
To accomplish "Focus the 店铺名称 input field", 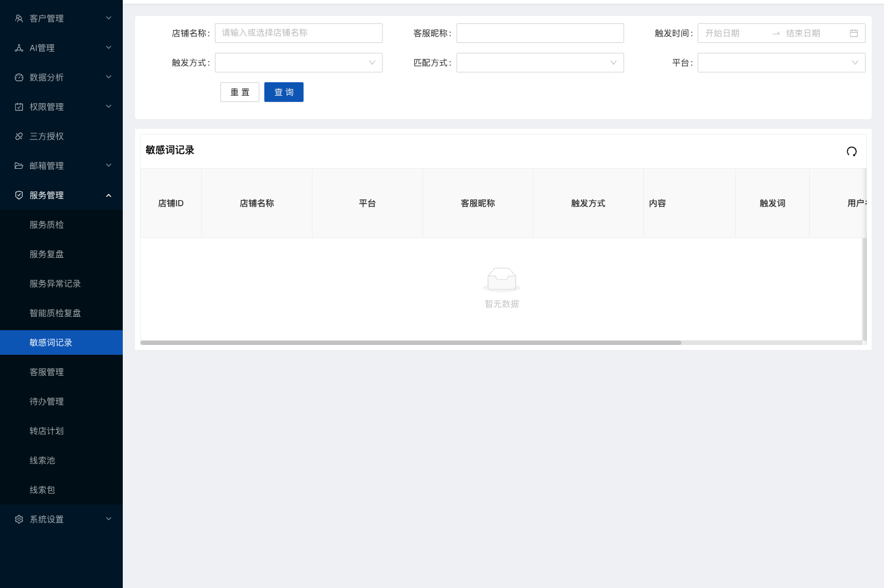I will 298,33.
